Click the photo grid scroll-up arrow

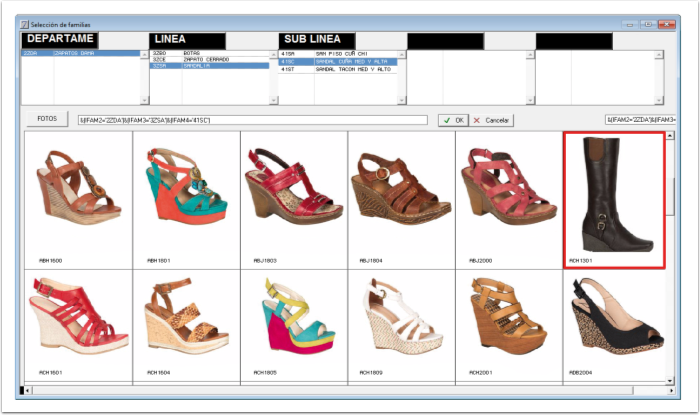(x=670, y=135)
